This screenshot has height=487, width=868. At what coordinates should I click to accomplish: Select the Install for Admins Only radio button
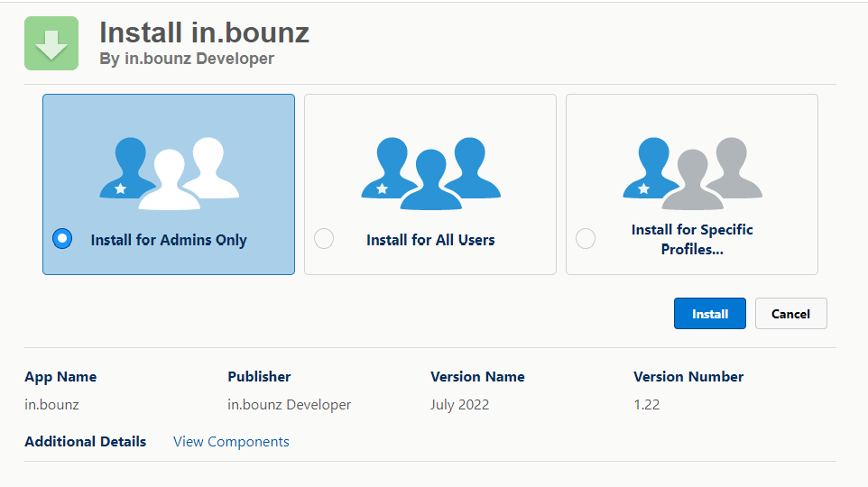pos(62,238)
